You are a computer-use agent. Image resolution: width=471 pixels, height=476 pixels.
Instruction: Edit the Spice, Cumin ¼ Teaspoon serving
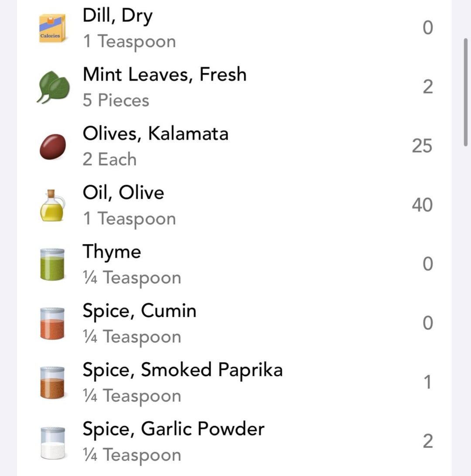[x=132, y=337]
